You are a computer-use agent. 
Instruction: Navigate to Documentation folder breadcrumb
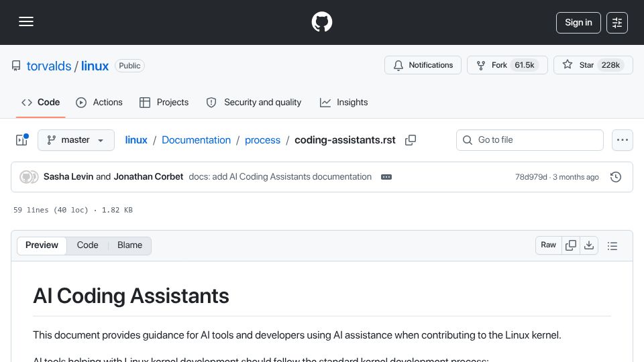tap(196, 140)
